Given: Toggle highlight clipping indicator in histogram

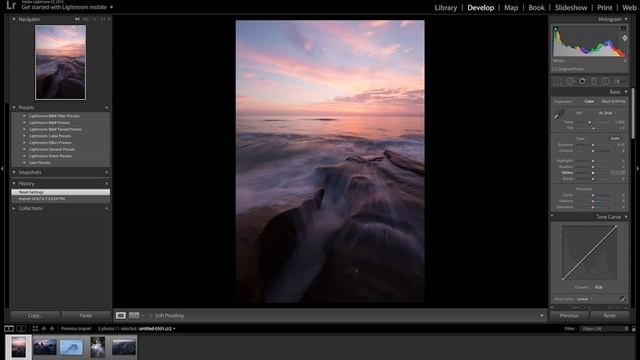Looking at the screenshot, I should tap(623, 29).
